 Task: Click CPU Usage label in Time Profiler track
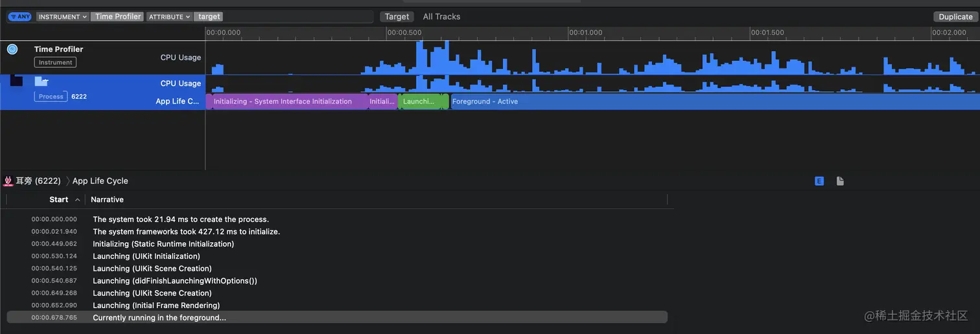tap(181, 58)
